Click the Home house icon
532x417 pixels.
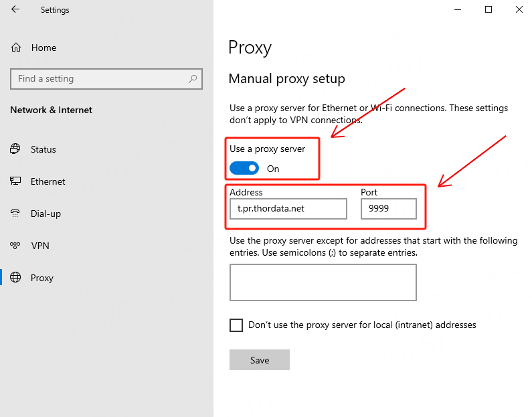click(16, 48)
